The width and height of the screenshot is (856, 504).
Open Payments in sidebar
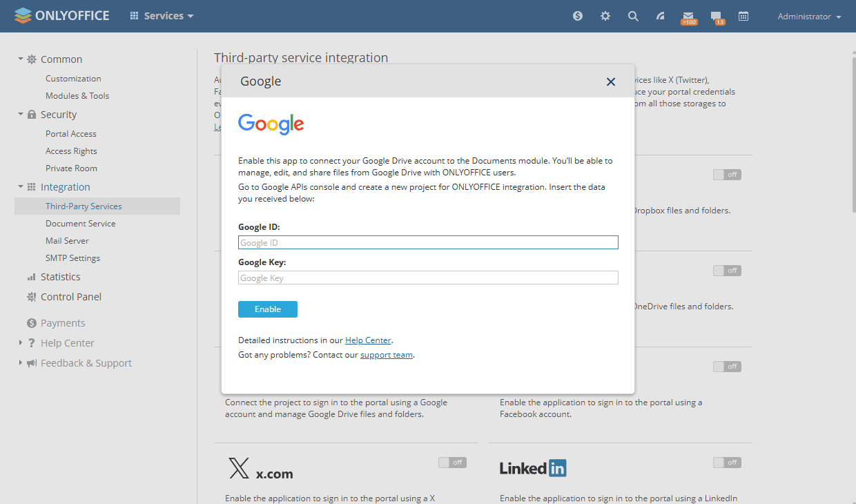click(x=63, y=323)
